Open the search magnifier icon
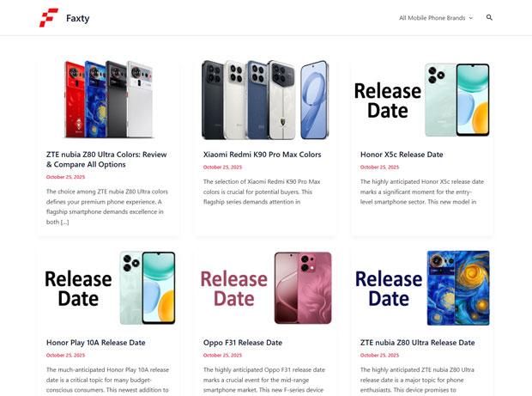532x396 pixels. click(489, 17)
